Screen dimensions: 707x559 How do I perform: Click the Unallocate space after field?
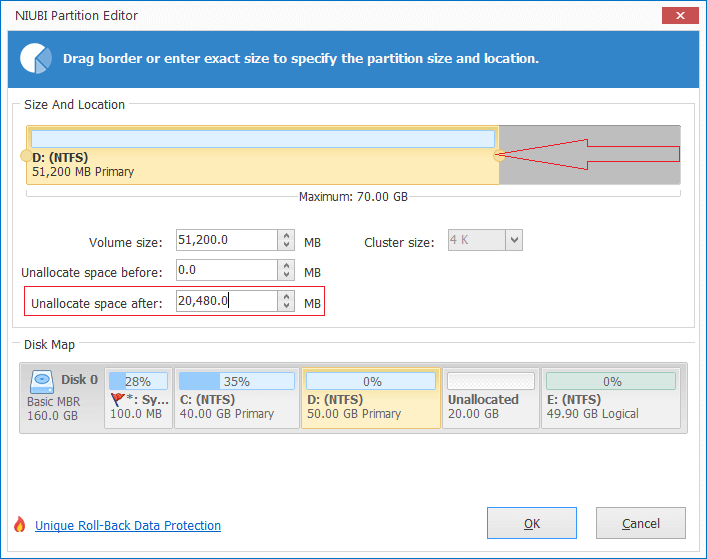click(225, 301)
